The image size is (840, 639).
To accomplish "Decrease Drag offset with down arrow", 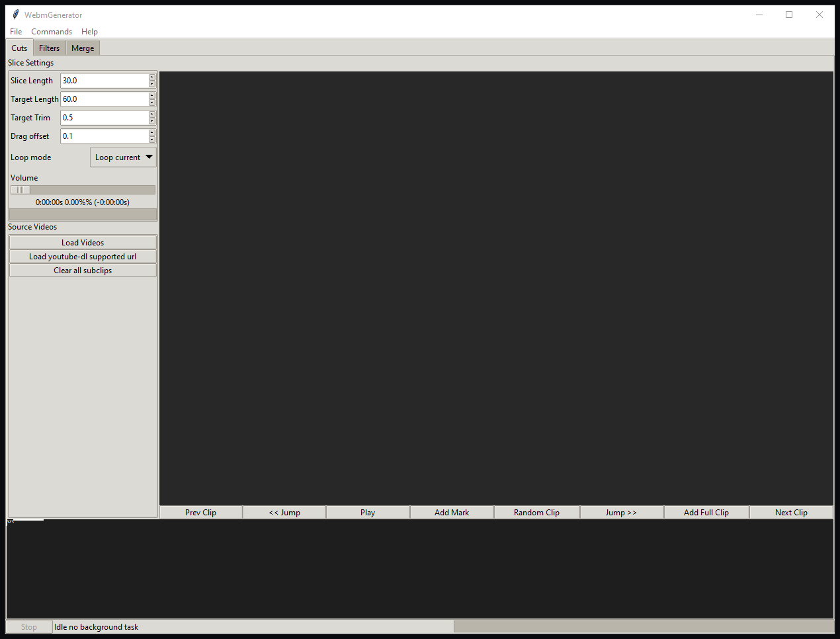I will [152, 140].
